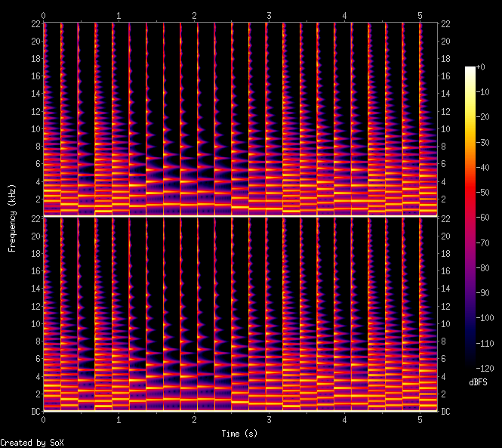Click the lower channel spectrogram plot
502x448 pixels.
click(241, 314)
